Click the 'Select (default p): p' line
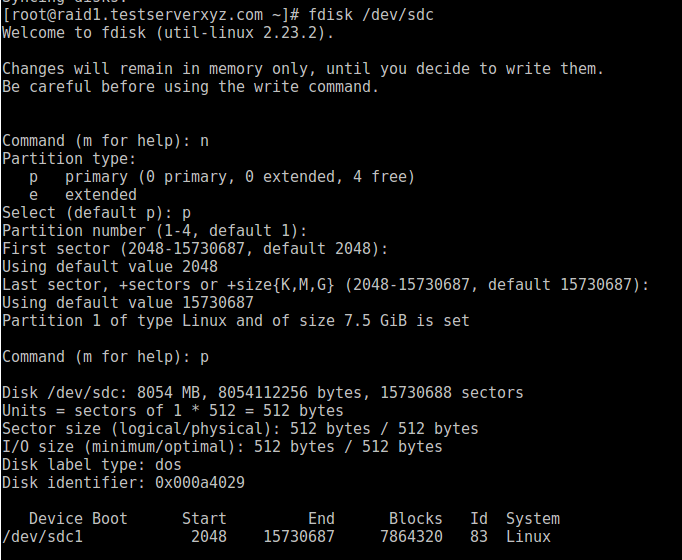682x560 pixels. coord(97,213)
